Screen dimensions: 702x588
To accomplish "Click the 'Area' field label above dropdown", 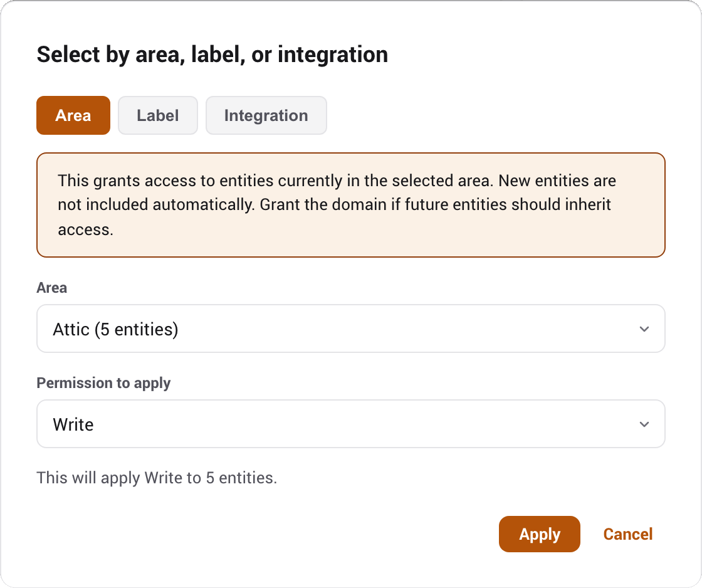I will click(x=52, y=288).
